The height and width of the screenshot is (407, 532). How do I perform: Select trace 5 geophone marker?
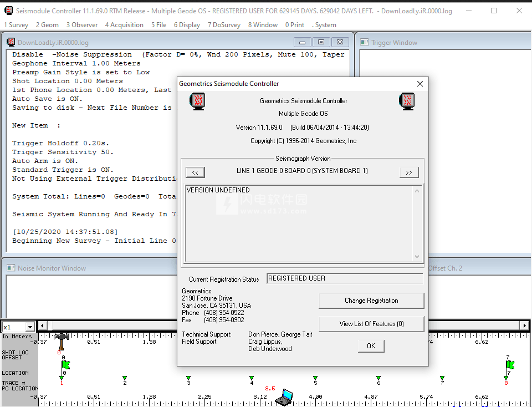(315, 378)
